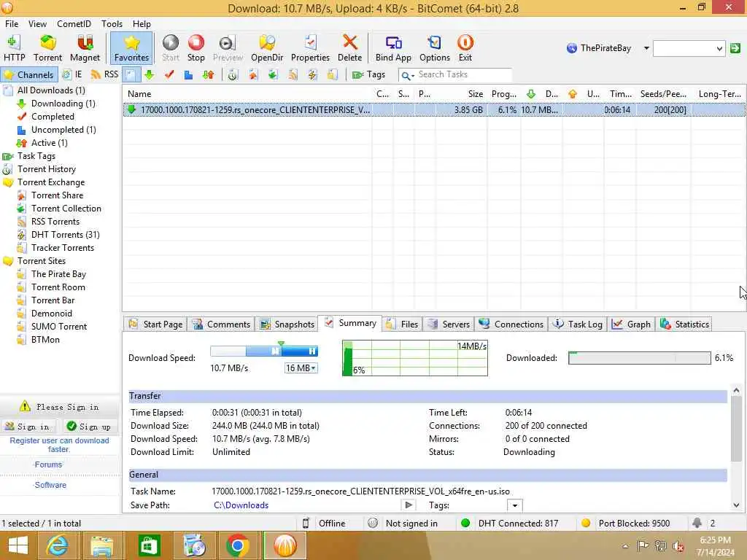The height and width of the screenshot is (560, 747).
Task: Open the Software link
Action: tap(50, 485)
